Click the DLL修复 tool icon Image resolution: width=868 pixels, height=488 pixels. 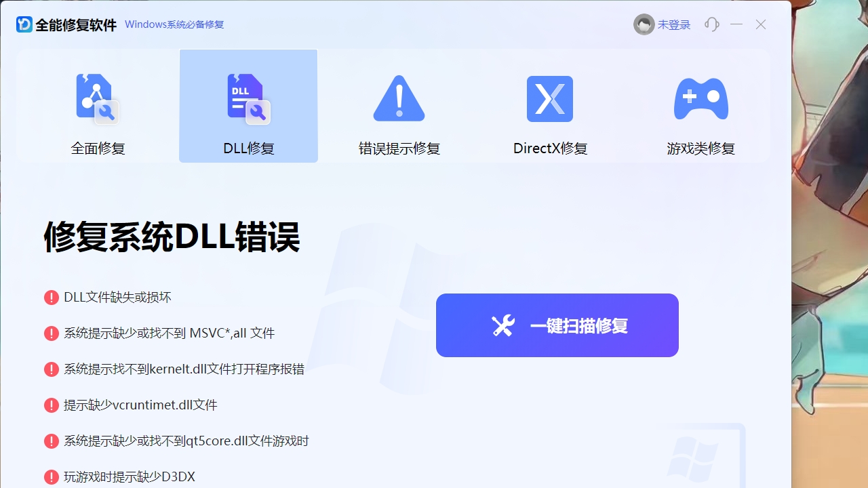tap(248, 98)
